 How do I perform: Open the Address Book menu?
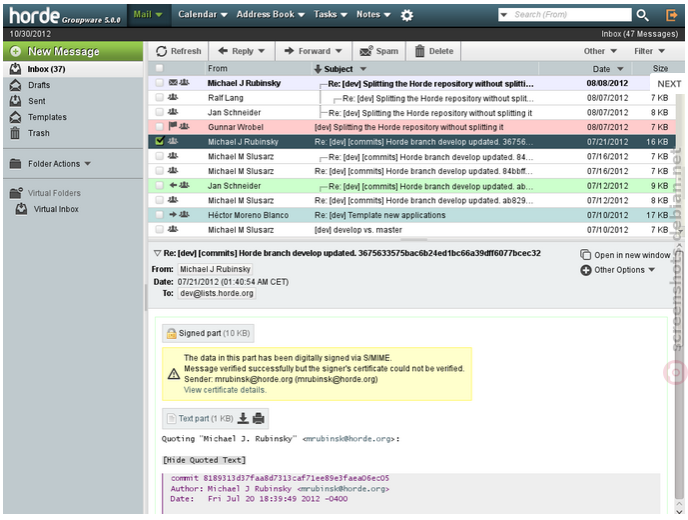pyautogui.click(x=270, y=14)
